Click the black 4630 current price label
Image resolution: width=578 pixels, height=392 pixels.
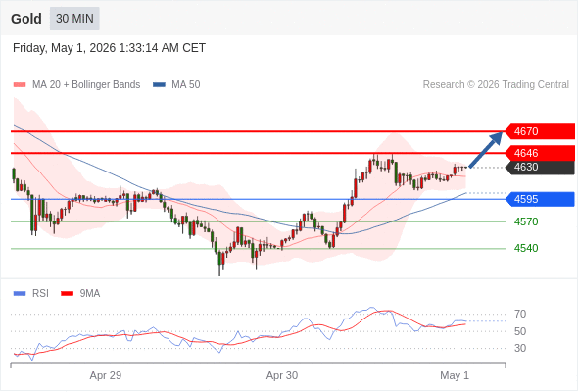(539, 167)
